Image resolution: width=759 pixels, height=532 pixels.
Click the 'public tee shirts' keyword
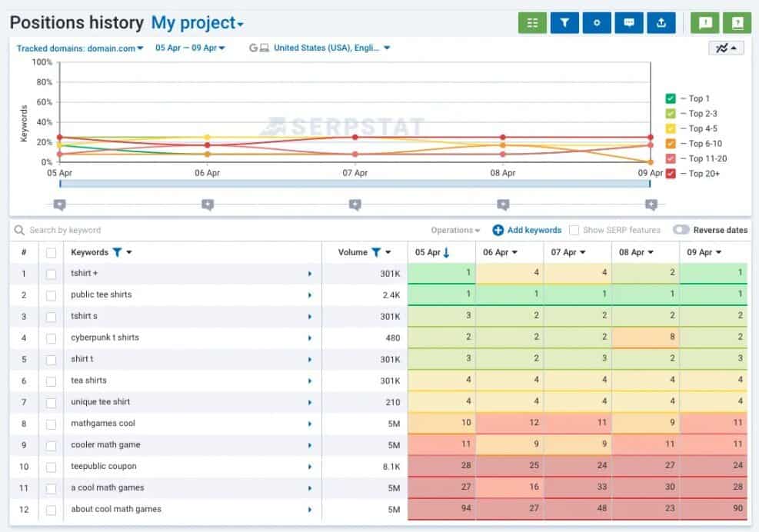click(102, 294)
